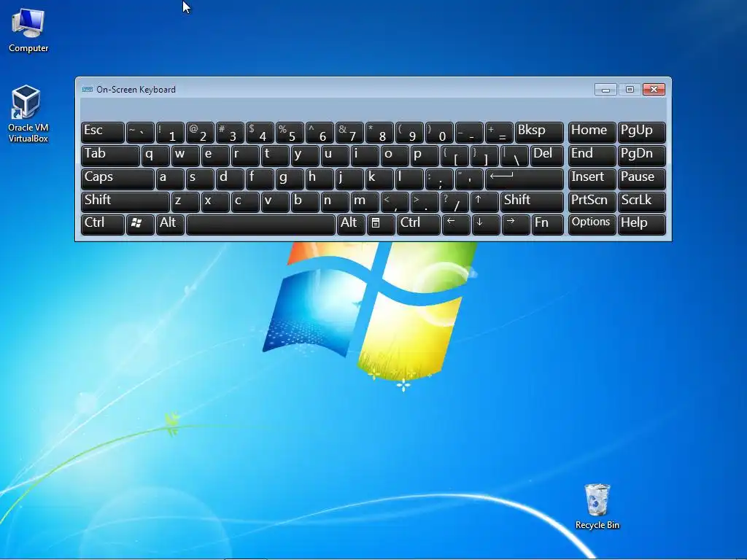Open the keyboard Options
The image size is (747, 560).
pyautogui.click(x=592, y=225)
